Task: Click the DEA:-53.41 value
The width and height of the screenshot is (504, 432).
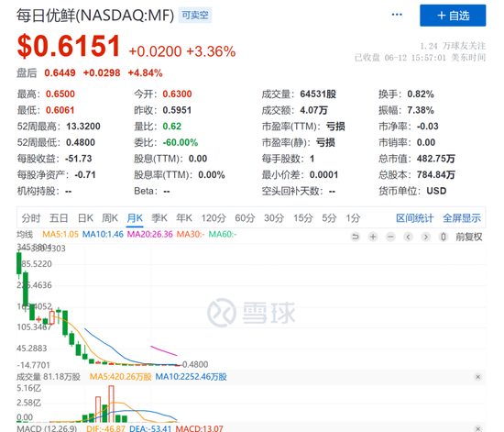Action: coord(150,428)
